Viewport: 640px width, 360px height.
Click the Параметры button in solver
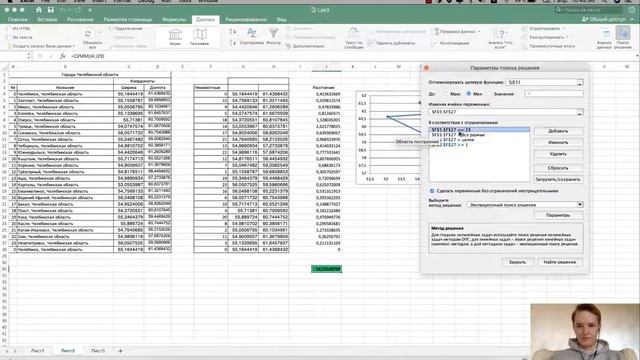pos(558,215)
